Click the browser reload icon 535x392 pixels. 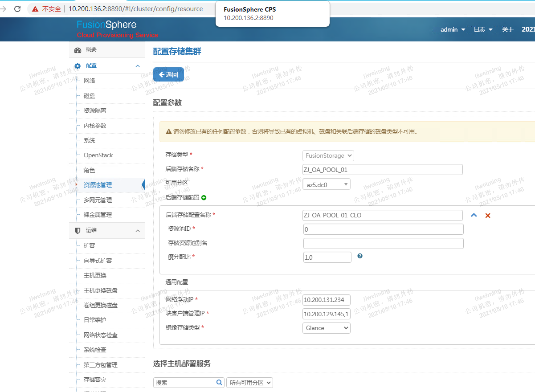[17, 8]
